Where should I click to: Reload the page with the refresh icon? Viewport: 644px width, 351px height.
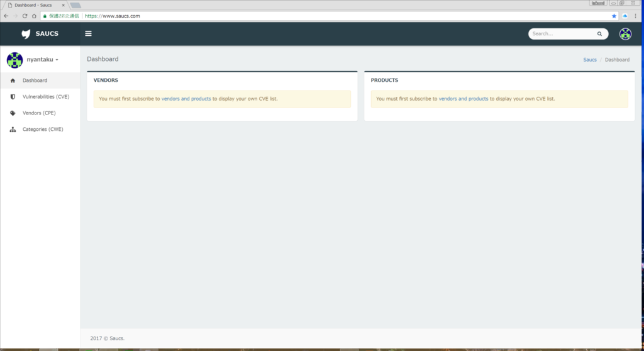[25, 16]
